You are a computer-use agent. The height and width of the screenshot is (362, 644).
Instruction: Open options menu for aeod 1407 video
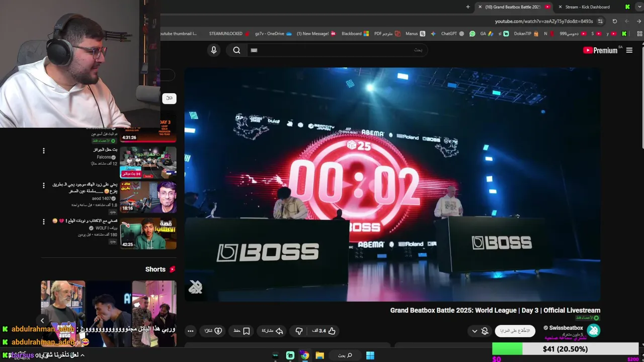point(44,186)
